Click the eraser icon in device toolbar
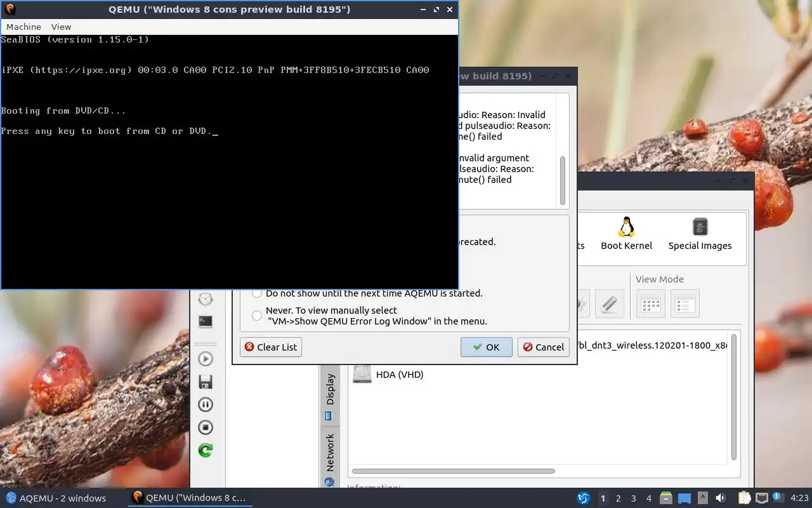The height and width of the screenshot is (508, 812). [609, 304]
